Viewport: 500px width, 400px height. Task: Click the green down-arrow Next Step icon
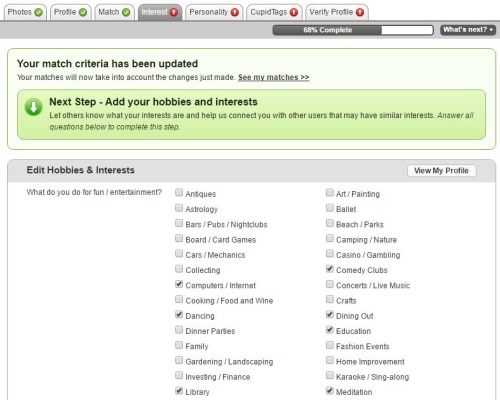(x=34, y=107)
